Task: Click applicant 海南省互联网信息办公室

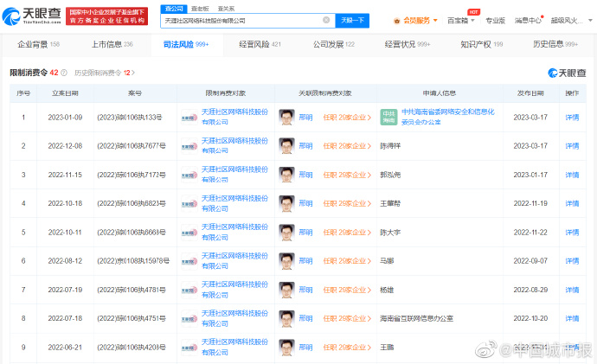Action: [x=416, y=318]
